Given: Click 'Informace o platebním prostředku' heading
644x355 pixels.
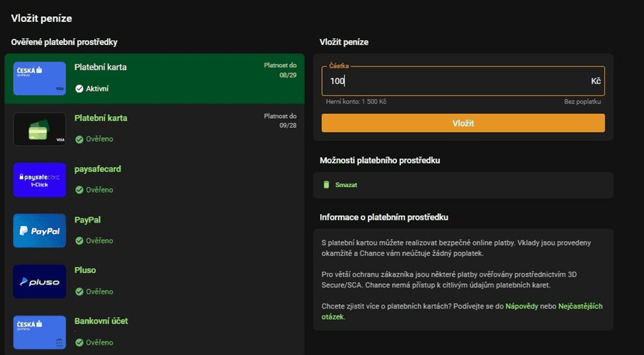Looking at the screenshot, I should (384, 217).
